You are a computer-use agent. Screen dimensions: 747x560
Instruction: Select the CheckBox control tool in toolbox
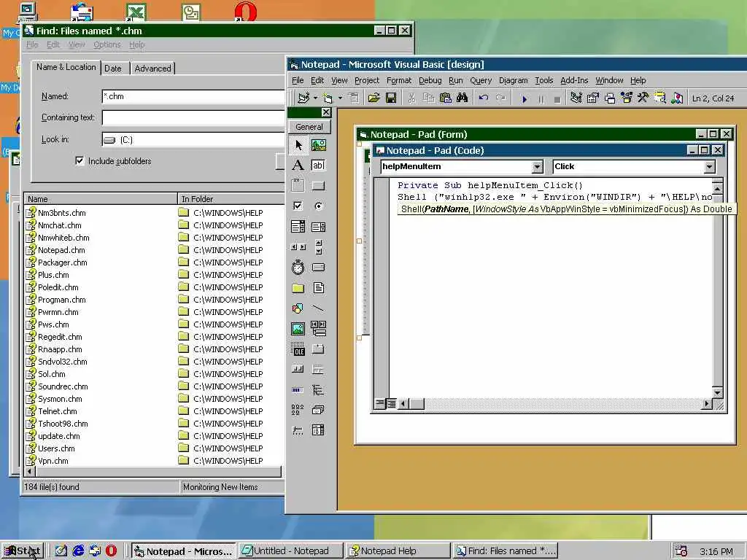pos(298,206)
